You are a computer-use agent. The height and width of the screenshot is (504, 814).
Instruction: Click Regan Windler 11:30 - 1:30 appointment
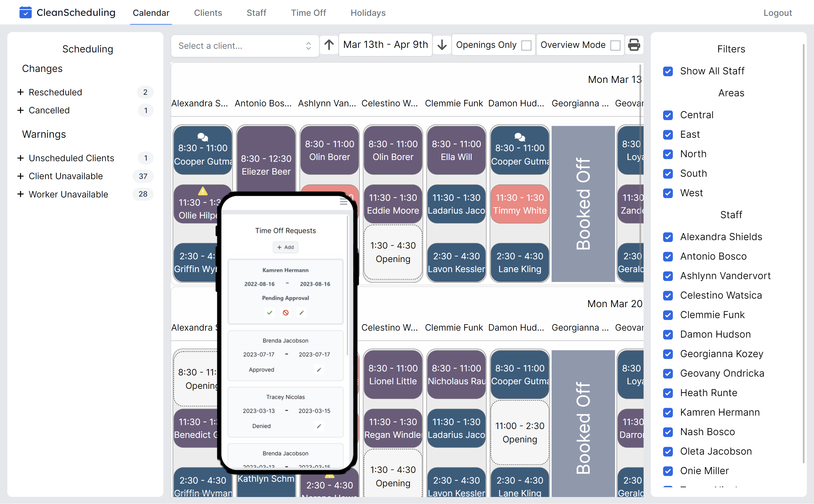point(393,428)
